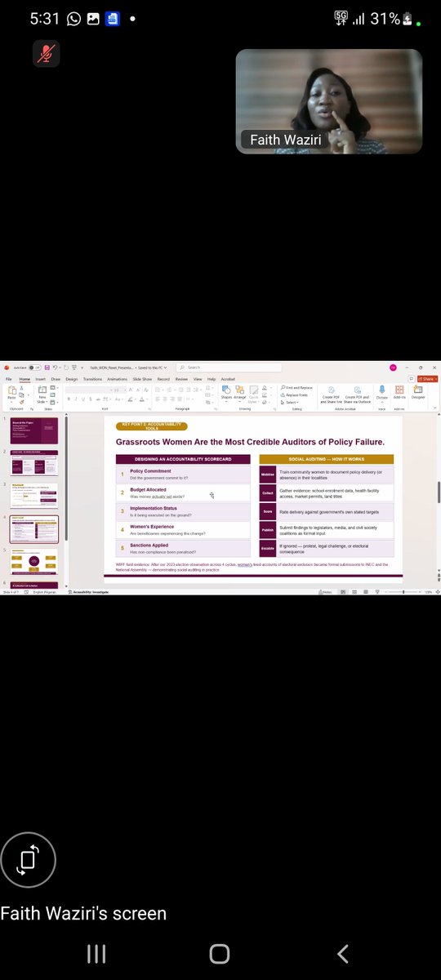Click the 'Escalate' label box

coord(268,548)
